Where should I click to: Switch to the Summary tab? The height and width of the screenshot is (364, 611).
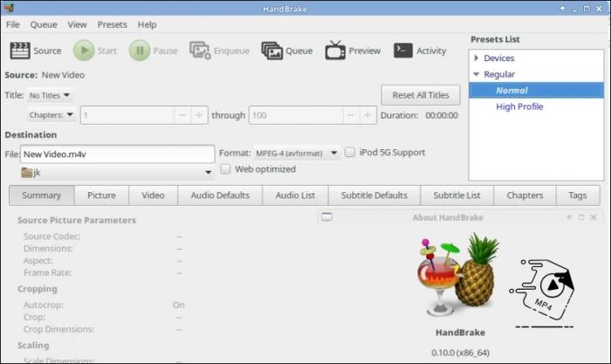pyautogui.click(x=42, y=196)
